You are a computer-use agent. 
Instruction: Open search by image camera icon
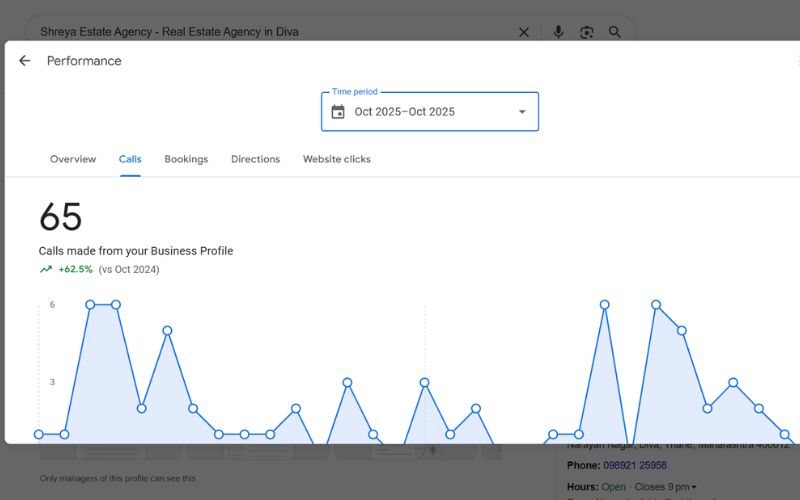(x=587, y=32)
